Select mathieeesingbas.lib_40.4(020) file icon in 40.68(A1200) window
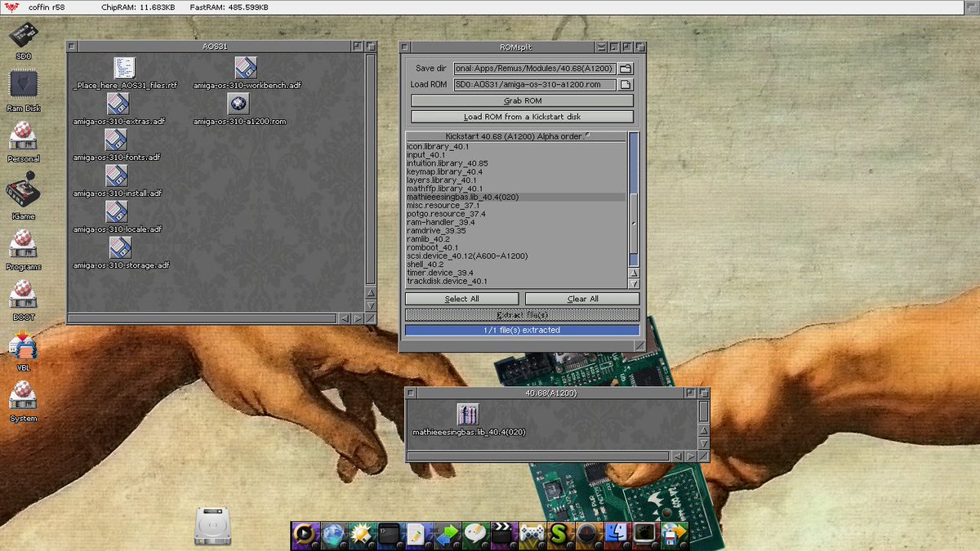 [x=467, y=414]
